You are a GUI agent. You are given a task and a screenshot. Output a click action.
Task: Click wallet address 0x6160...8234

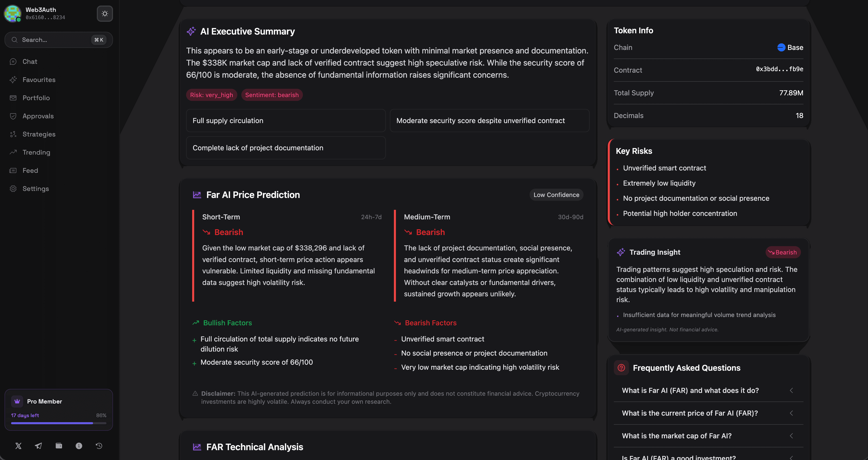coord(45,17)
